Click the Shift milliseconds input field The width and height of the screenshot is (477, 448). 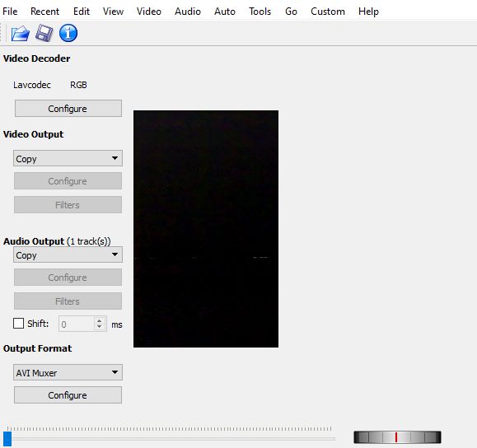[x=77, y=324]
